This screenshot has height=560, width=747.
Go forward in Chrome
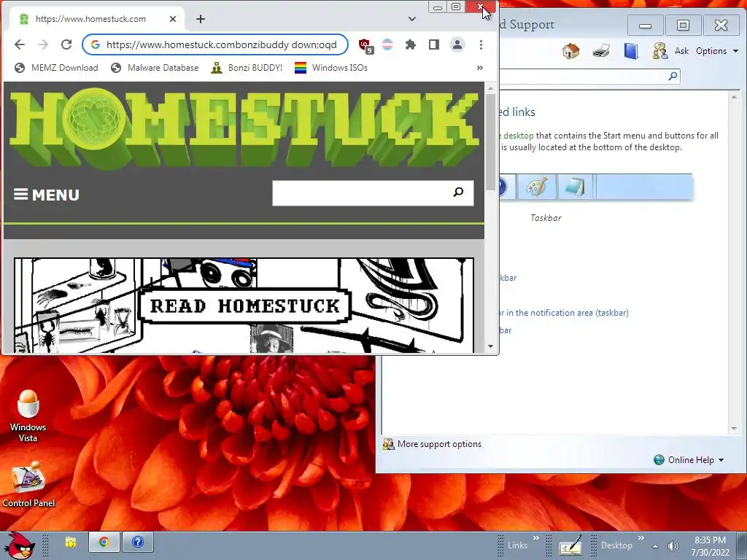(43, 44)
